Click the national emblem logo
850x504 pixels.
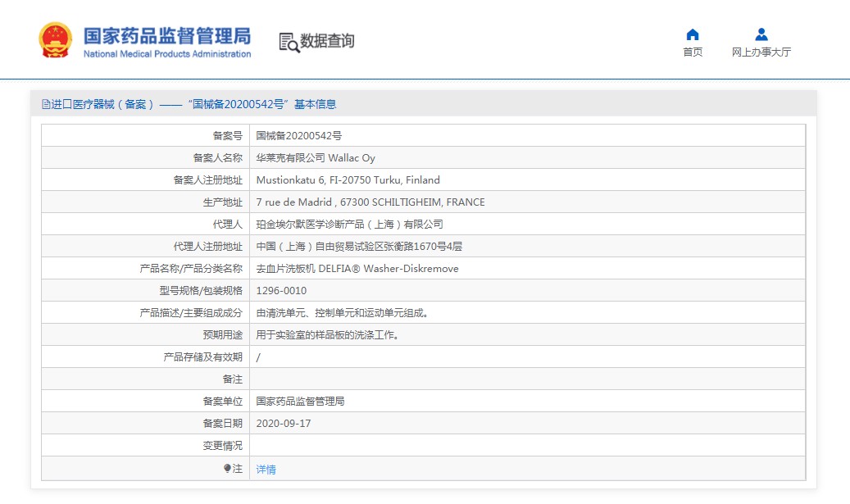56,40
